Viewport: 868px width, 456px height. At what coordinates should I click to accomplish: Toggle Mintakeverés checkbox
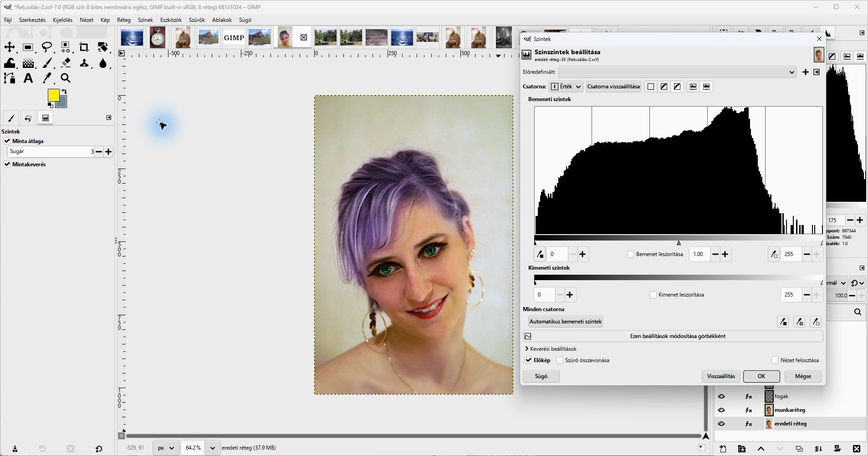pos(7,164)
